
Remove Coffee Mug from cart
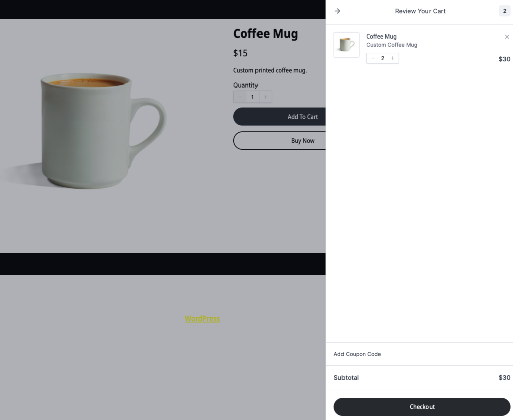pos(507,37)
